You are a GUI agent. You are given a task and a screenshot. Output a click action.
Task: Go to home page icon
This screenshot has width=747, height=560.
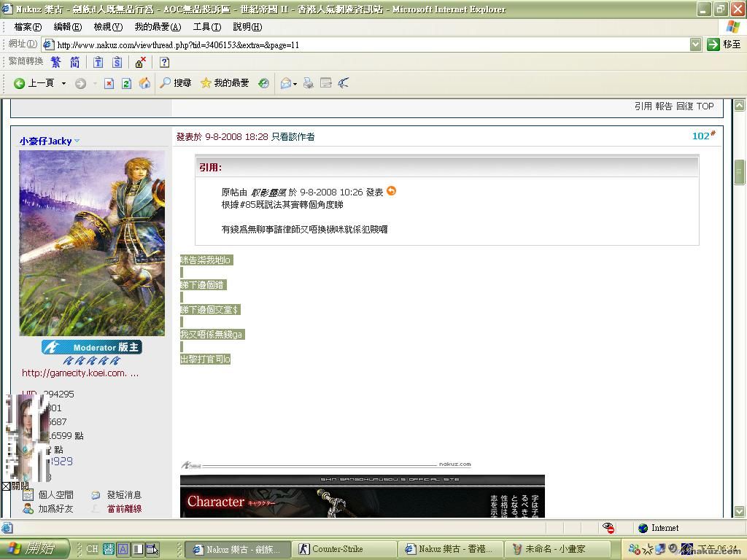tap(144, 83)
